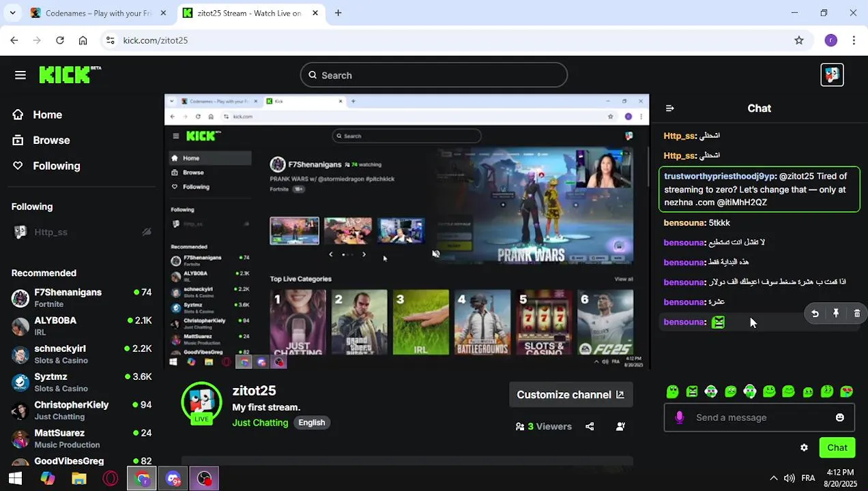Show hidden system tray icons
This screenshot has width=868, height=491.
pyautogui.click(x=773, y=478)
